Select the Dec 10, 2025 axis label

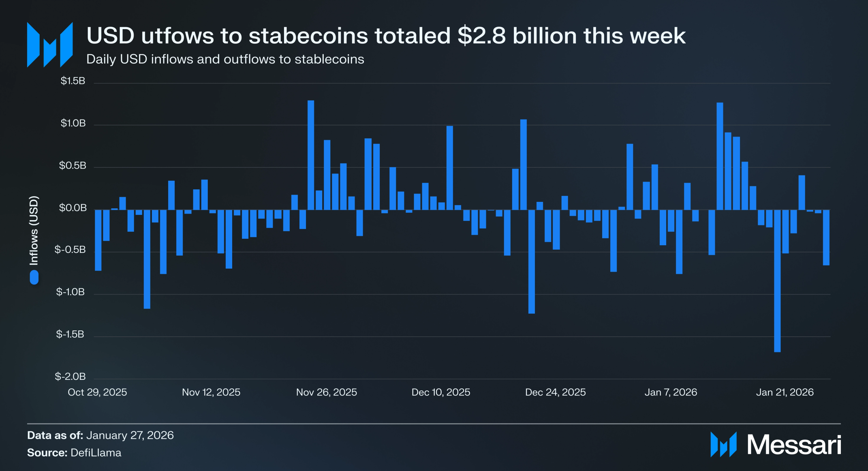[x=441, y=392]
